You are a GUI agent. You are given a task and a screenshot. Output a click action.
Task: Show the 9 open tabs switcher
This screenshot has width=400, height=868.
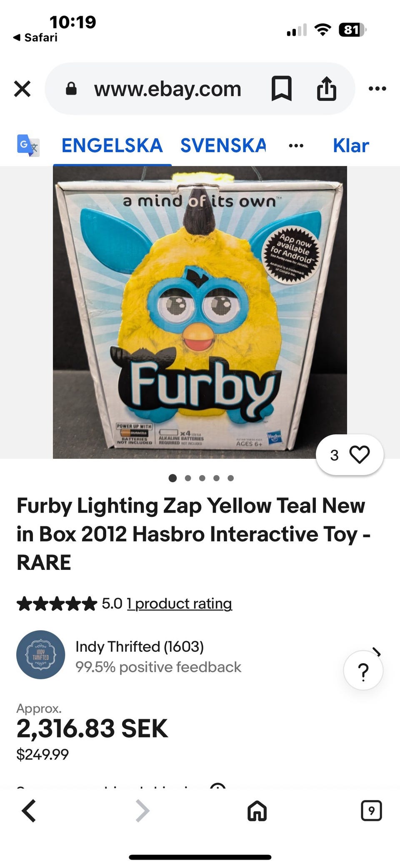pos(371,811)
